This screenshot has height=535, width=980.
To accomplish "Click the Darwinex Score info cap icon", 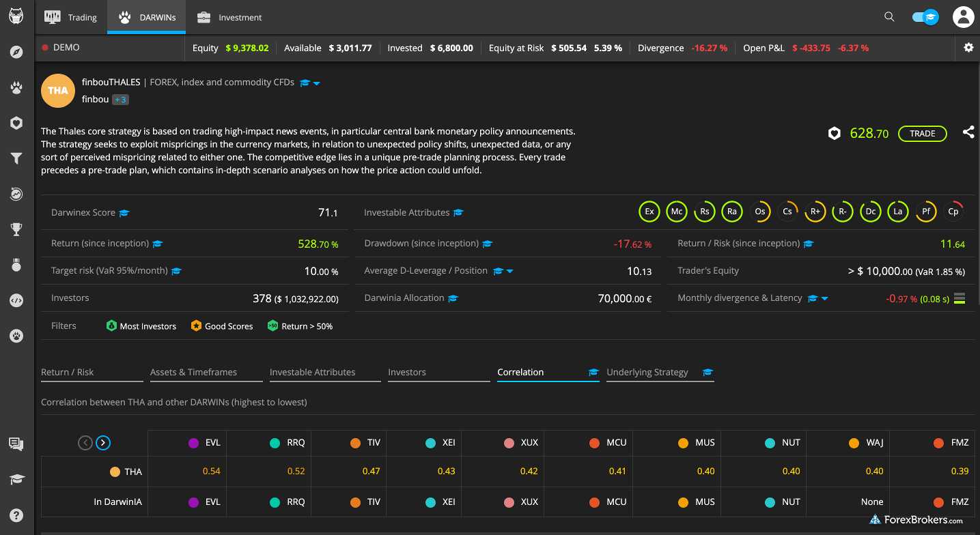I will pos(124,213).
